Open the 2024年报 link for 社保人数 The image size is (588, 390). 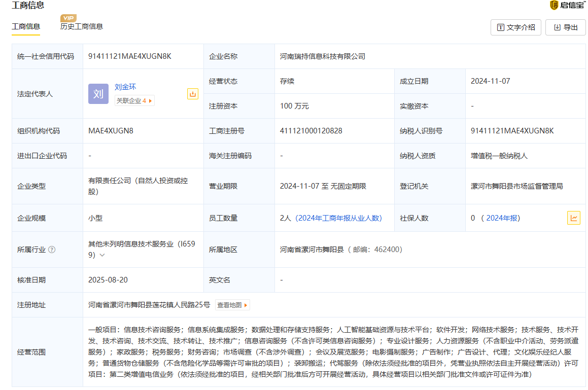coord(502,218)
